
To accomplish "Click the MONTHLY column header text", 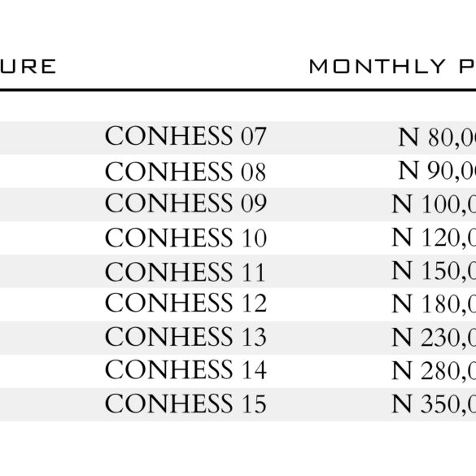I will click(377, 66).
